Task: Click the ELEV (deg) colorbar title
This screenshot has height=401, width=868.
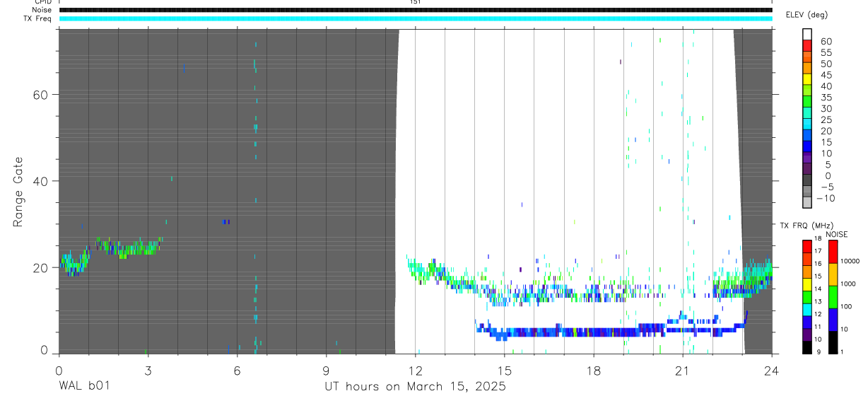Action: (808, 15)
